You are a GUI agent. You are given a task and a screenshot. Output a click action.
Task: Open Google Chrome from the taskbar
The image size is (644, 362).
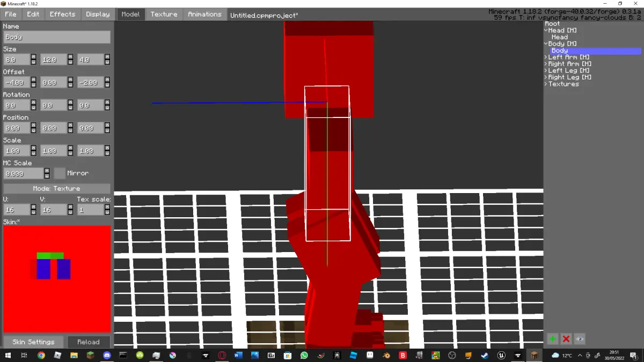41,355
